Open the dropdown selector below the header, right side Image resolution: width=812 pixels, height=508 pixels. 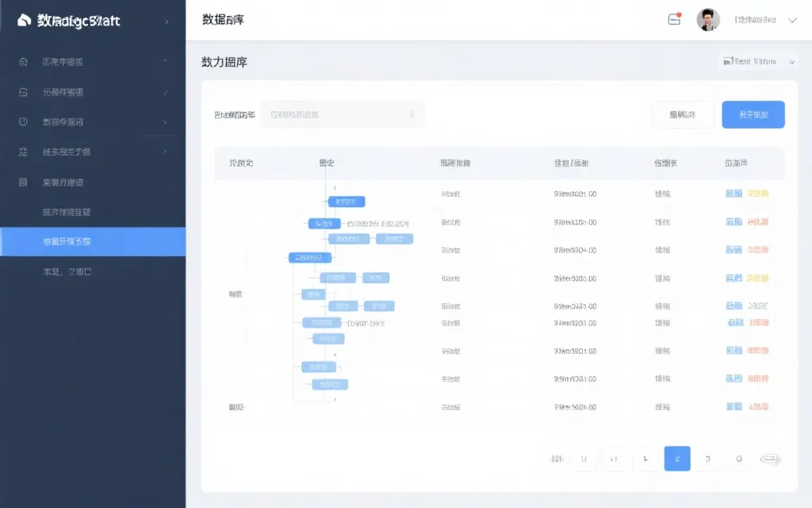[757, 61]
